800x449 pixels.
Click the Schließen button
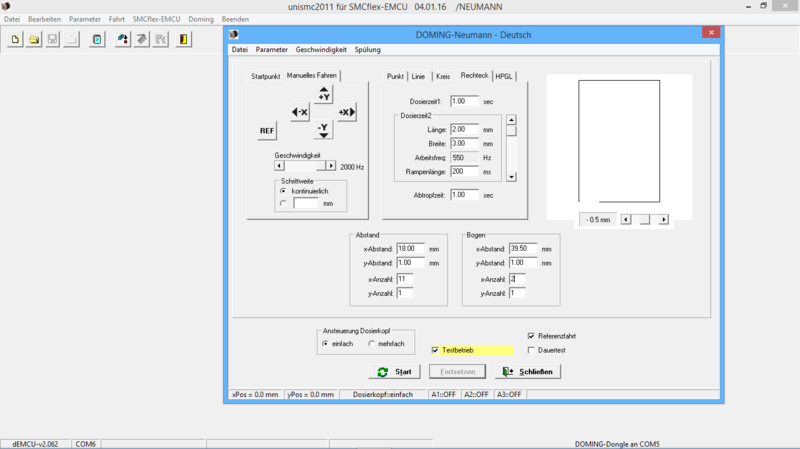pyautogui.click(x=528, y=372)
